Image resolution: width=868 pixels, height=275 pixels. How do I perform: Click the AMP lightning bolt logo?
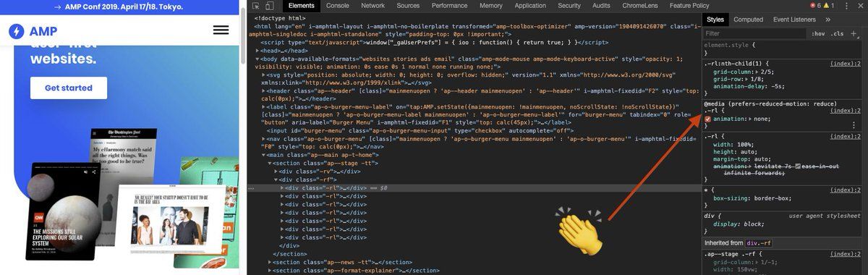16,31
